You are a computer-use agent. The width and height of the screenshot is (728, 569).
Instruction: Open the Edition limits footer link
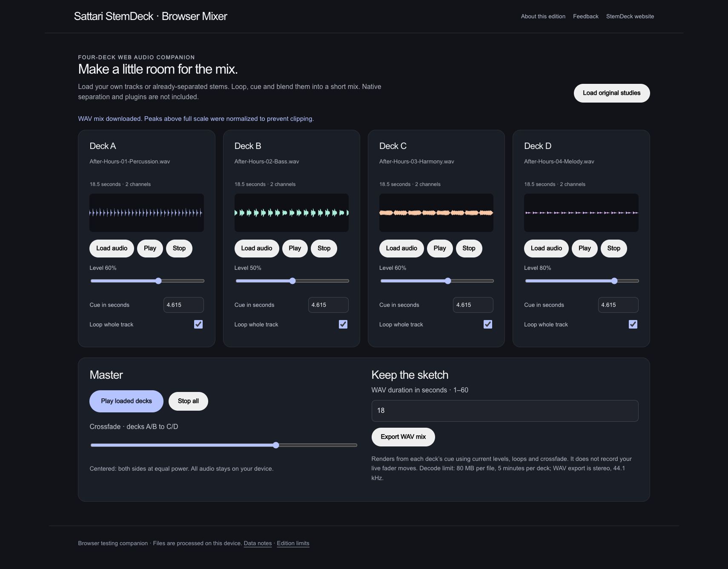click(x=293, y=543)
